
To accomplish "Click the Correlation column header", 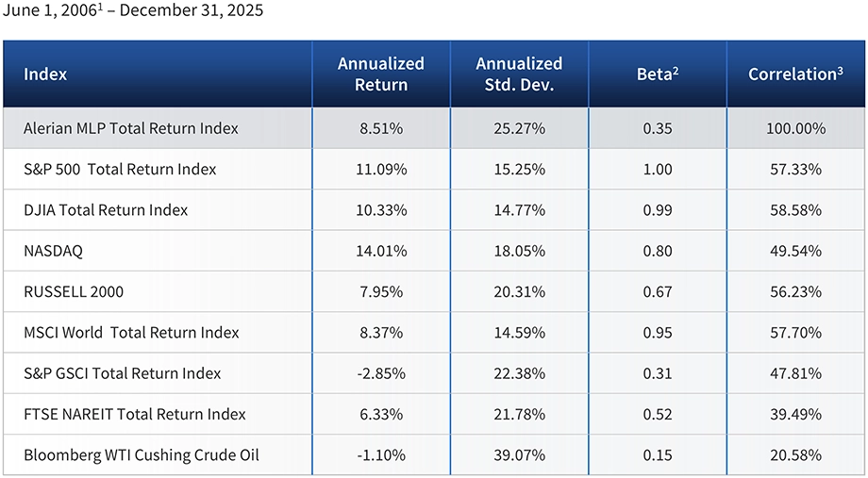I will [795, 74].
